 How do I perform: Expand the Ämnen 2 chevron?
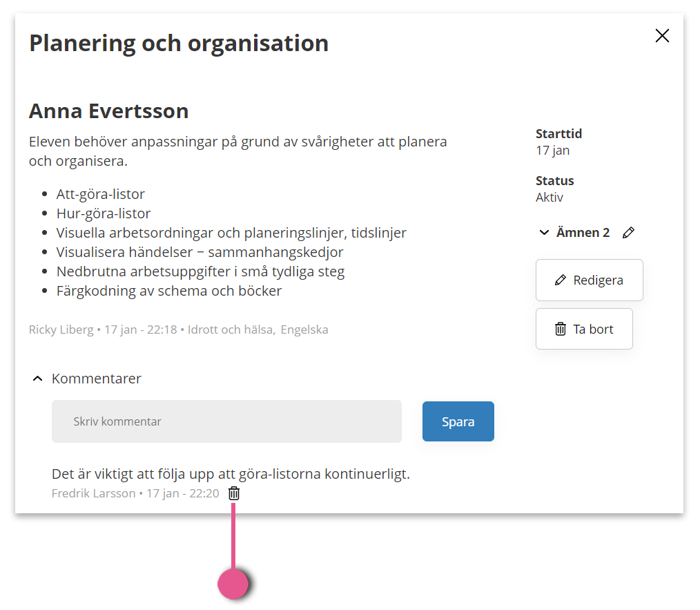coord(544,232)
